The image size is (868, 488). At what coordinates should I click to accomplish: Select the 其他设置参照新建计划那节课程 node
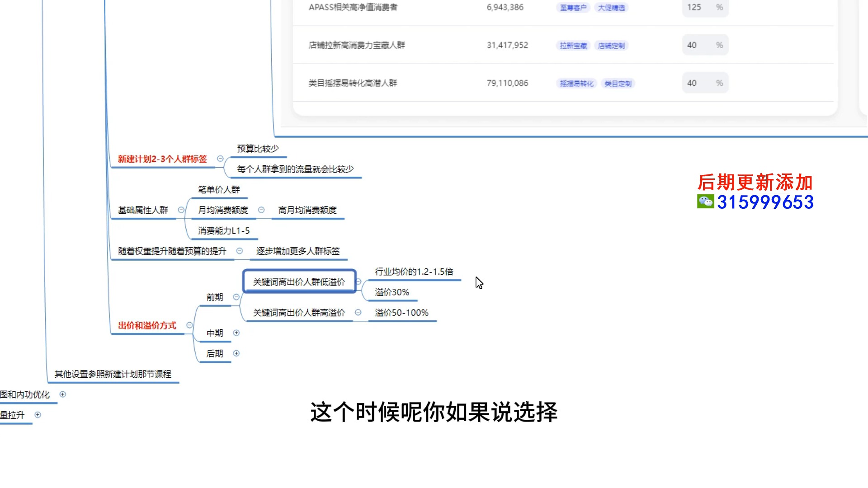(113, 374)
